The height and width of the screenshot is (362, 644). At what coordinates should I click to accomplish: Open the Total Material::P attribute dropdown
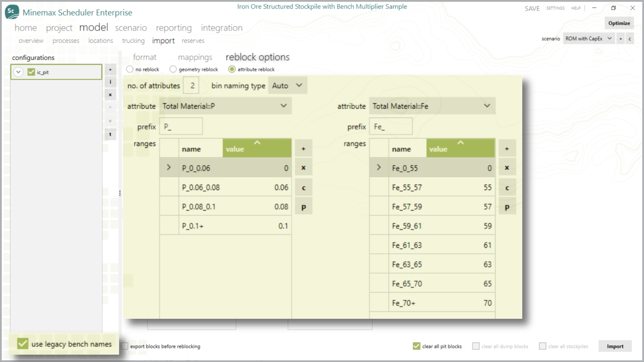point(225,106)
